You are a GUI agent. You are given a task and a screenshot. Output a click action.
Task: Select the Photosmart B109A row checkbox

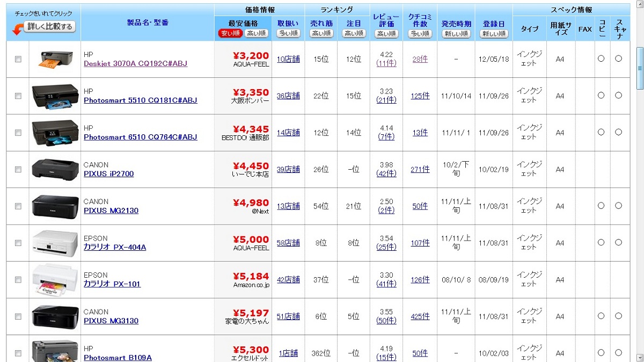coord(18,353)
